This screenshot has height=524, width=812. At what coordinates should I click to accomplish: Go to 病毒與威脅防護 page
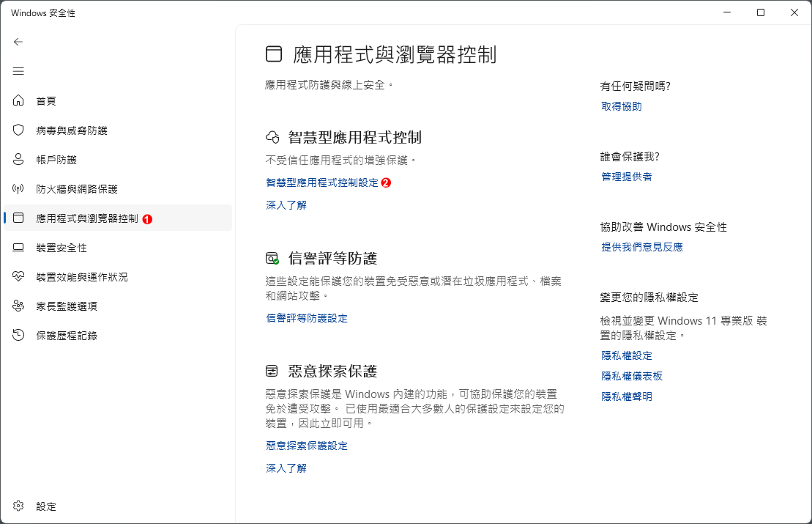coord(118,130)
